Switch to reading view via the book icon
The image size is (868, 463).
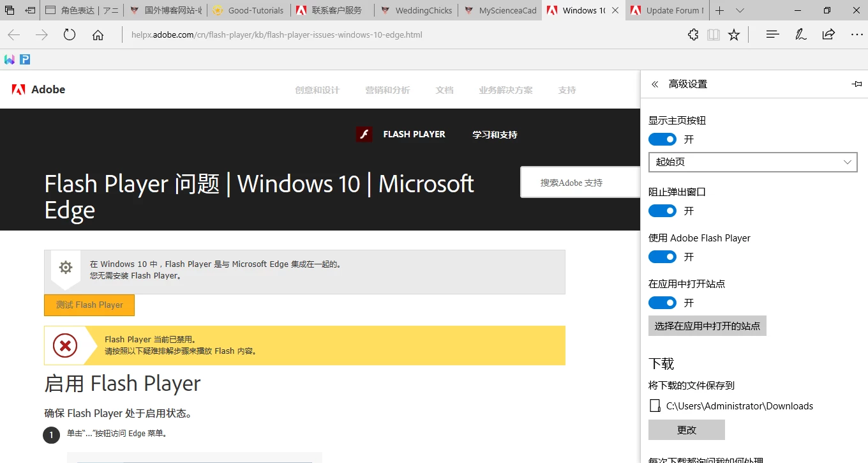point(714,34)
